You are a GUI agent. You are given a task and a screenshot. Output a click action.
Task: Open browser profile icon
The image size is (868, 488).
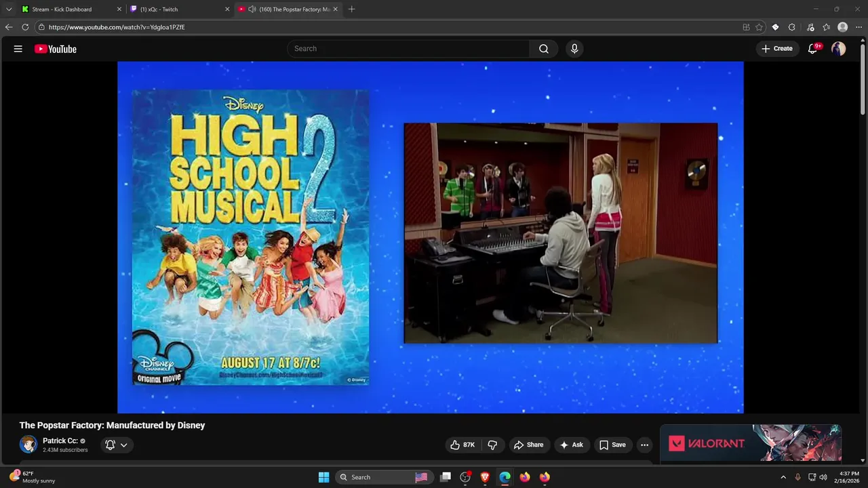pyautogui.click(x=843, y=27)
